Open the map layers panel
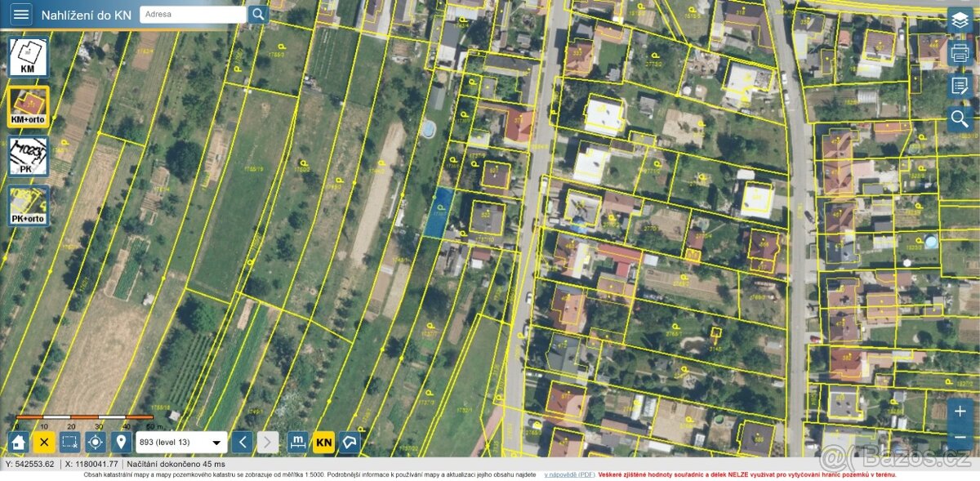This screenshot has width=980, height=481. [960, 20]
